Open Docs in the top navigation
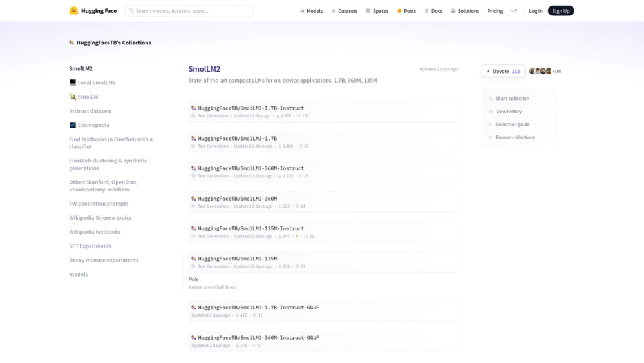Image resolution: width=644 pixels, height=363 pixels. [433, 11]
